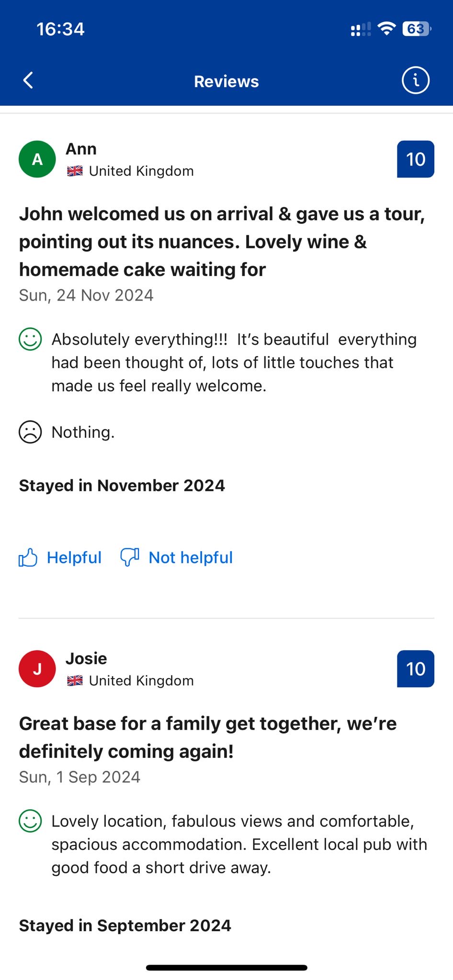Image resolution: width=453 pixels, height=980 pixels.
Task: Mark Ann's review as Not helpful
Action: (190, 557)
